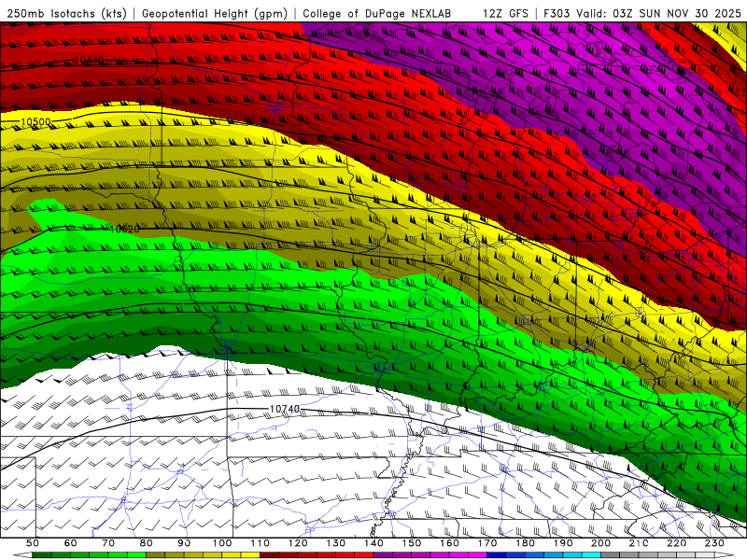Image resolution: width=747 pixels, height=560 pixels.
Task: Click the 80 value on the color scale
Action: (147, 543)
